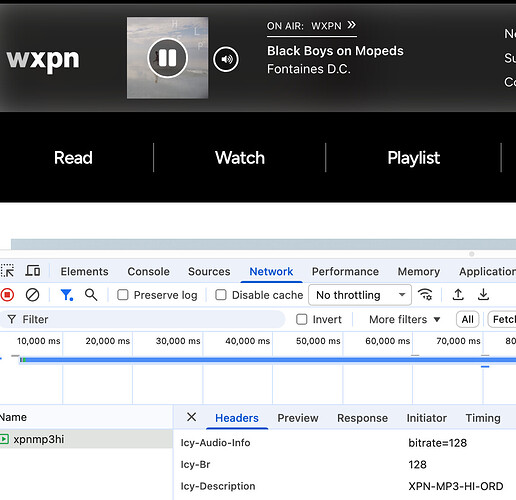Click the album art thumbnail

pos(167,58)
